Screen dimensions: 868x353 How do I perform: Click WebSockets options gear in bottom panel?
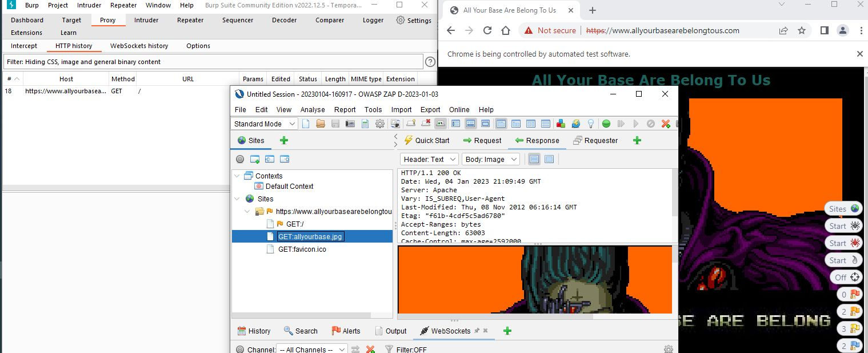[668, 349]
